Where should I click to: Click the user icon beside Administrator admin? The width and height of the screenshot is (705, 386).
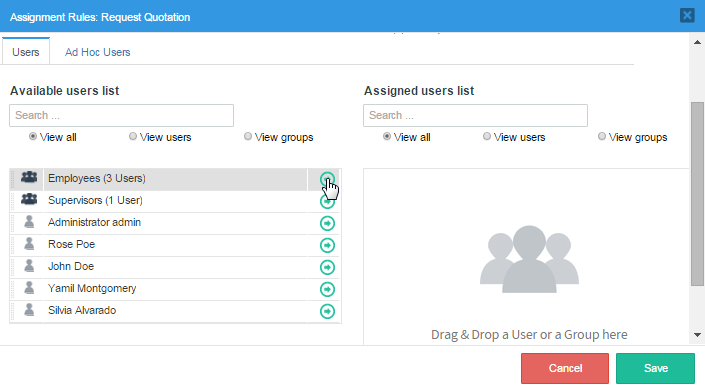(29, 222)
